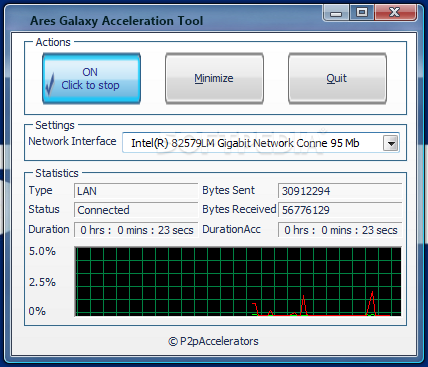The width and height of the screenshot is (428, 367).
Task: Minimize the window from title bar
Action: (336, 13)
